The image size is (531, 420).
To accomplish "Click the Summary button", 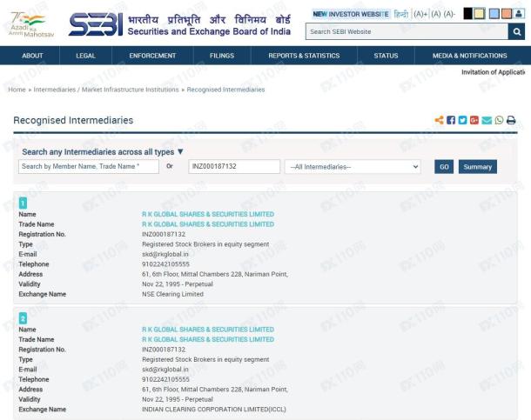I will click(478, 167).
